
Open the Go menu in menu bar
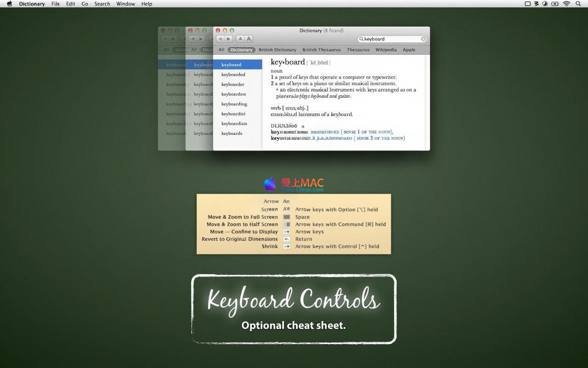(x=85, y=4)
